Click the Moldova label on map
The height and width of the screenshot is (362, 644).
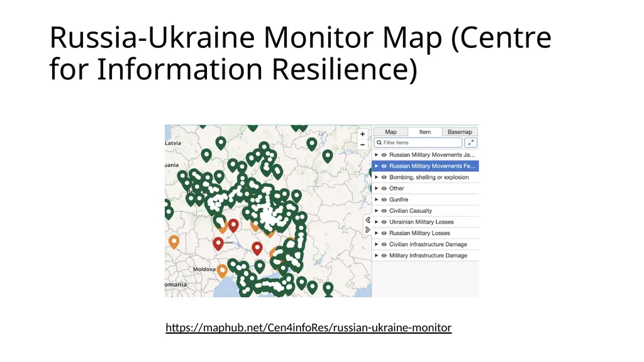[204, 269]
